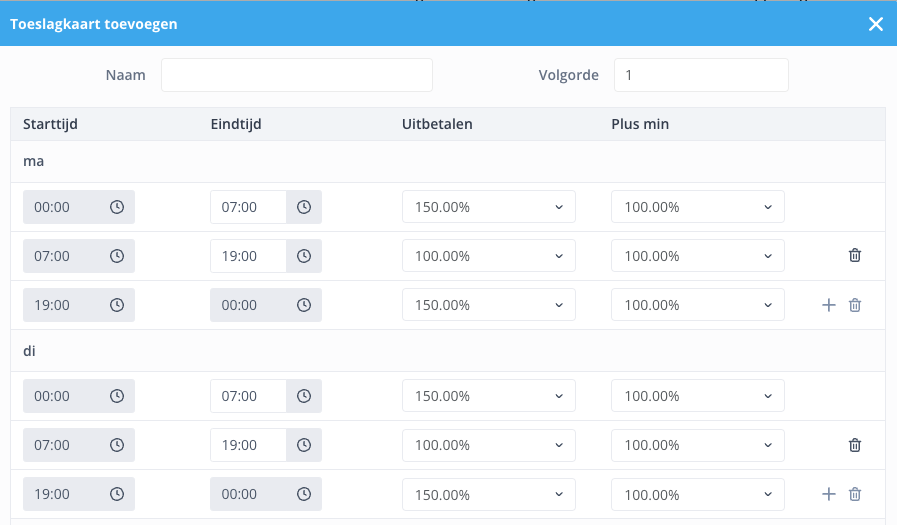Open time picker clock for Monday's 07:00 end time
This screenshot has height=525, width=897.
click(304, 207)
